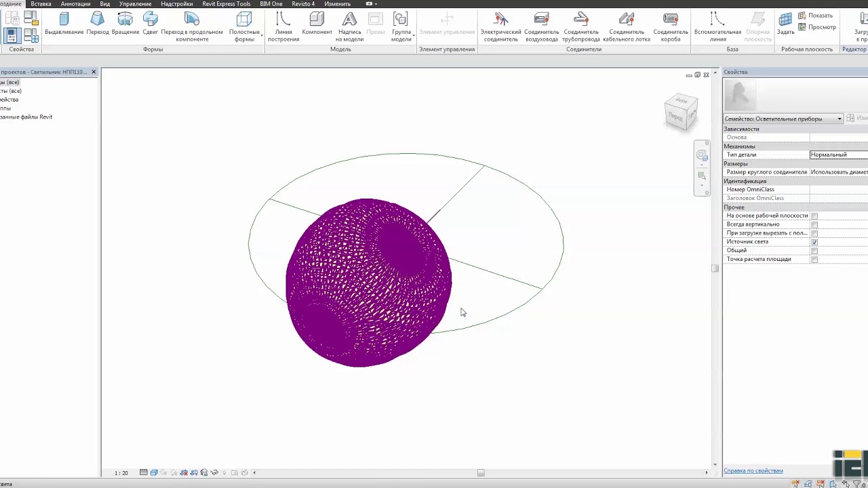Select Надпись на модели tool
This screenshot has width=868, height=488.
(x=350, y=27)
